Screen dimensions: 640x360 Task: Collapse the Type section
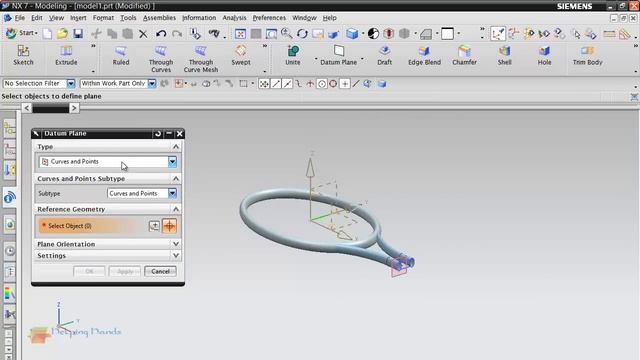pyautogui.click(x=176, y=147)
